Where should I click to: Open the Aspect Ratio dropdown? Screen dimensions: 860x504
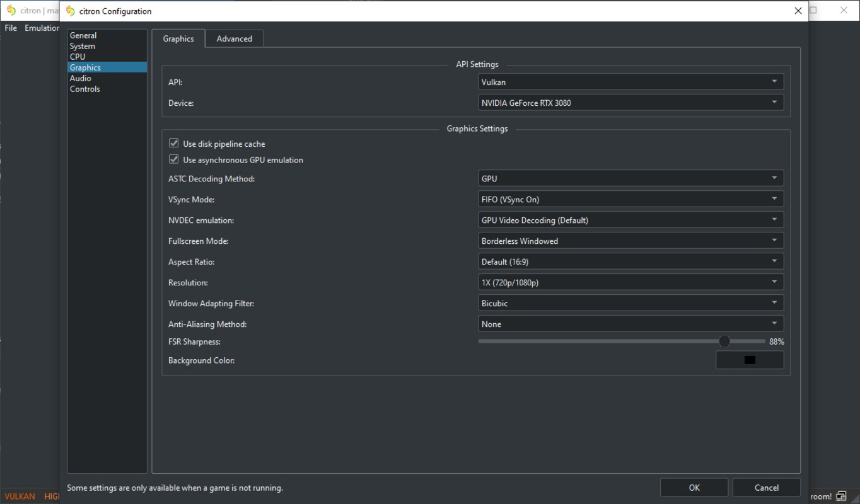[631, 261]
